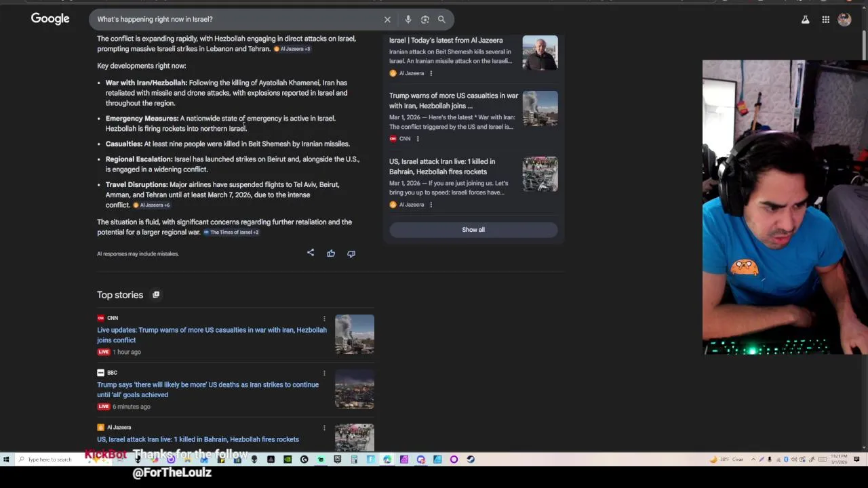The image size is (868, 488).
Task: Click the 'Top stories' heading
Action: (x=120, y=295)
